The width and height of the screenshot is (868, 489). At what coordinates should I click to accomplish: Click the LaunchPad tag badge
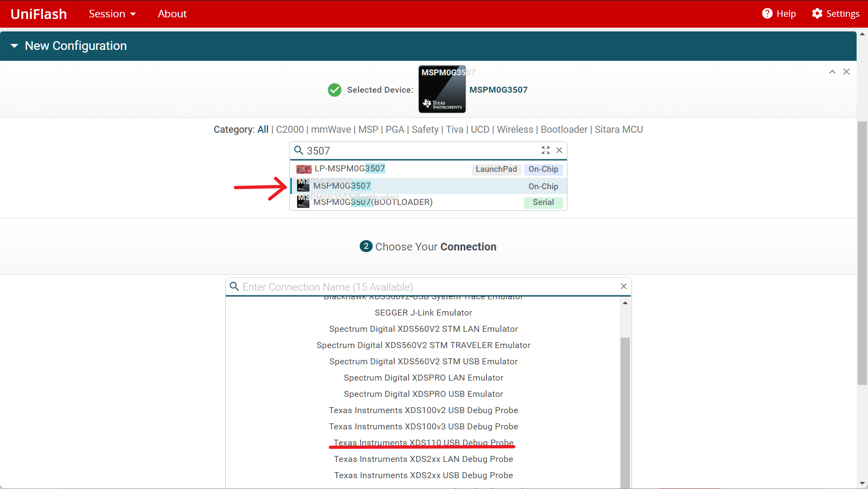click(496, 169)
